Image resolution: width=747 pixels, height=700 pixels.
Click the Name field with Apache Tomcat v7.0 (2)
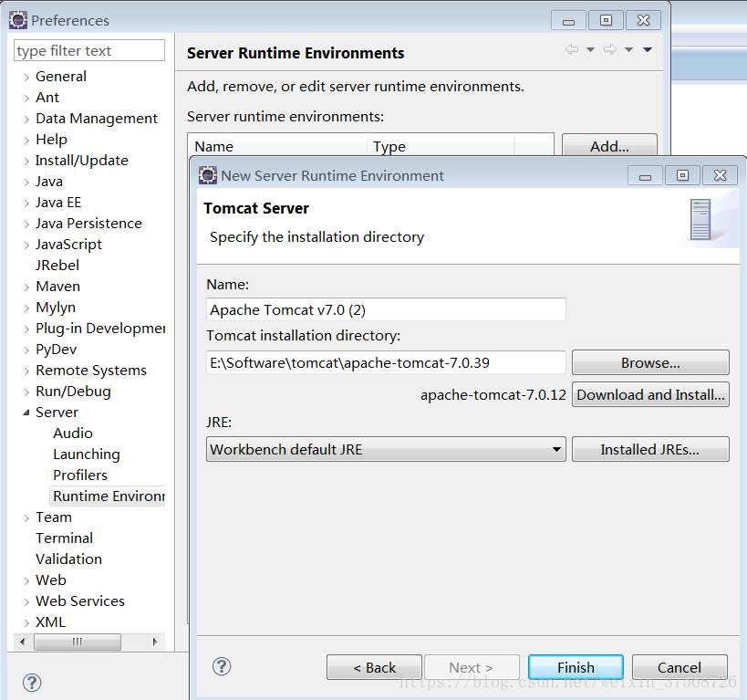tap(386, 310)
